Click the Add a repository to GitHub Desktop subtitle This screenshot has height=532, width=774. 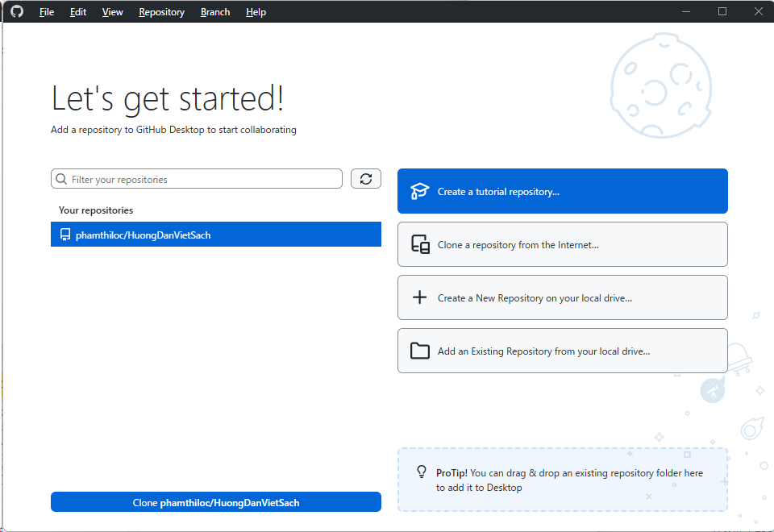click(x=173, y=130)
